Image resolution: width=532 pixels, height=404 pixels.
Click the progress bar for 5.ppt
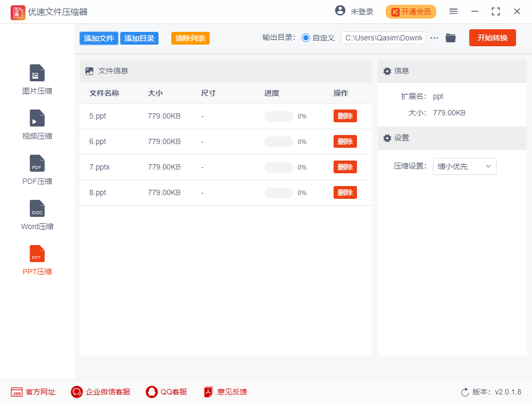pyautogui.click(x=278, y=116)
